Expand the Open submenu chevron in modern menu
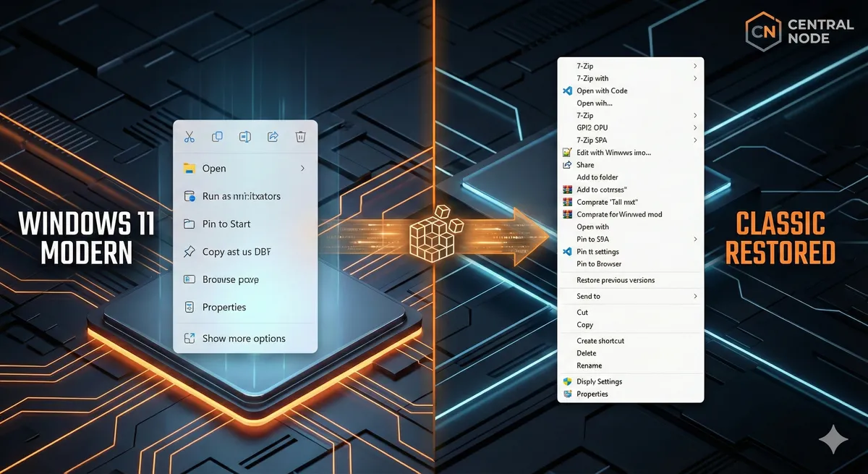 click(x=302, y=169)
